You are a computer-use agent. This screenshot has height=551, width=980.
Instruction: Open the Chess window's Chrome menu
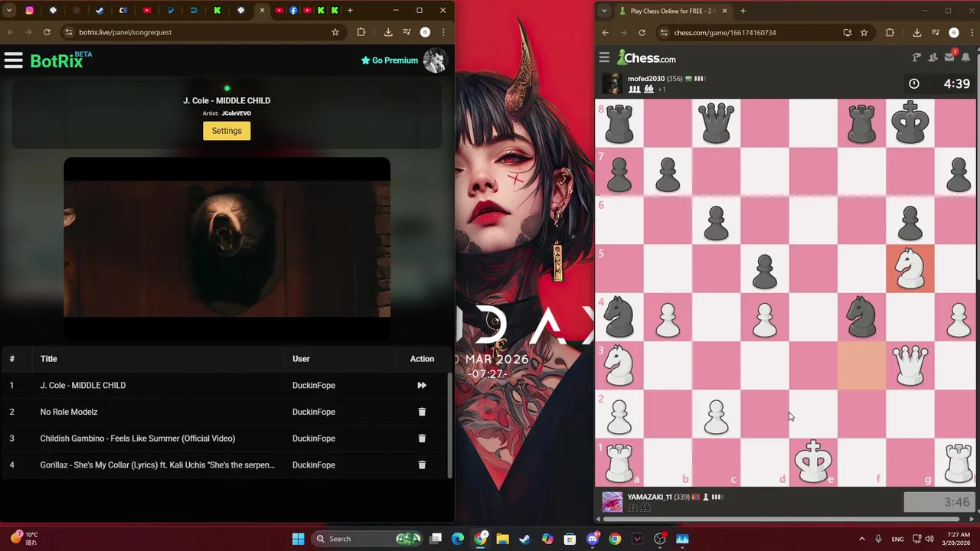972,33
